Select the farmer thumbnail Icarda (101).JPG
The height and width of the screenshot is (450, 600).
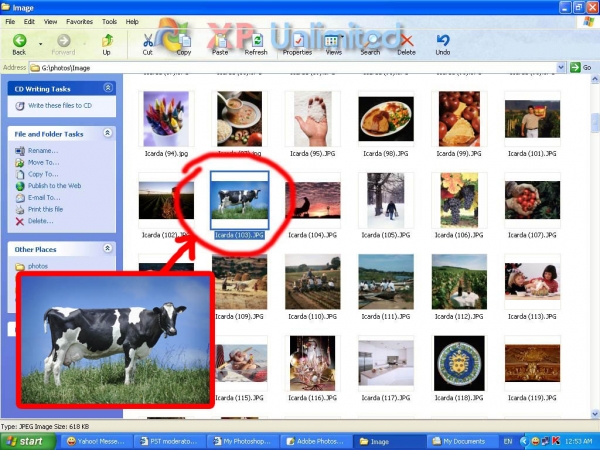pyautogui.click(x=532, y=119)
